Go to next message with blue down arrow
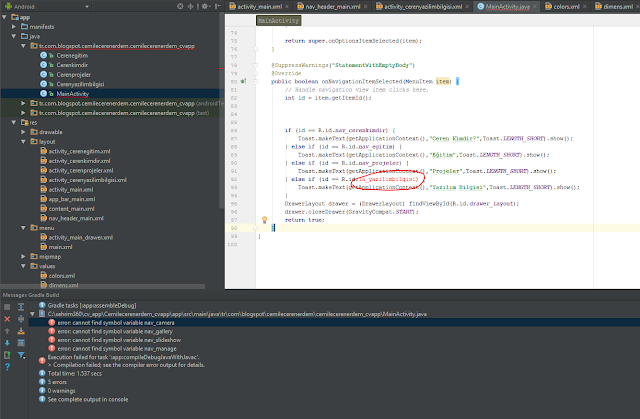 click(x=7, y=343)
